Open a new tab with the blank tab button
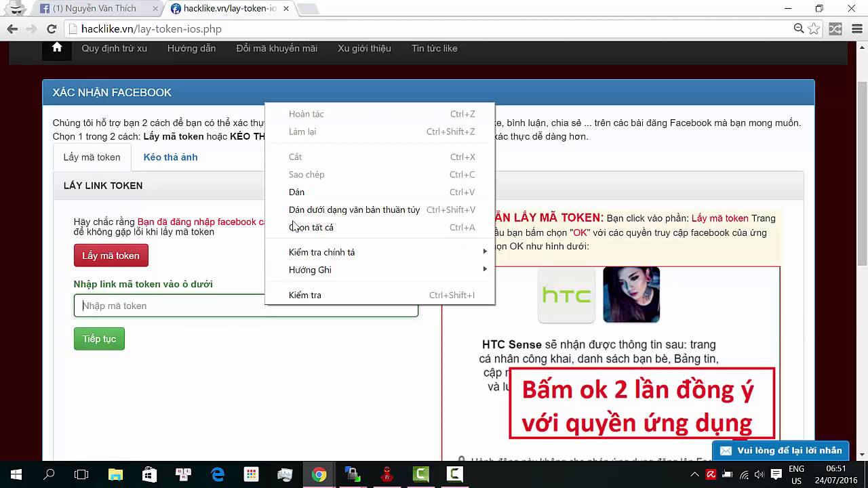Viewport: 868px width, 488px height. 307,9
